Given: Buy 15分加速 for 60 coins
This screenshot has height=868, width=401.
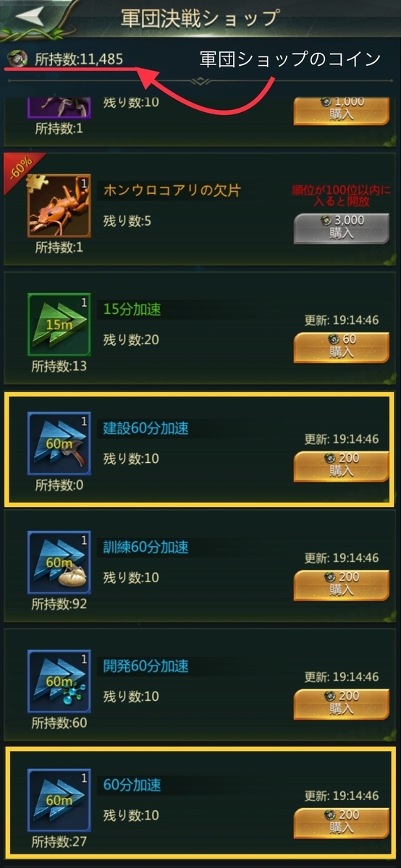Looking at the screenshot, I should pos(341,347).
